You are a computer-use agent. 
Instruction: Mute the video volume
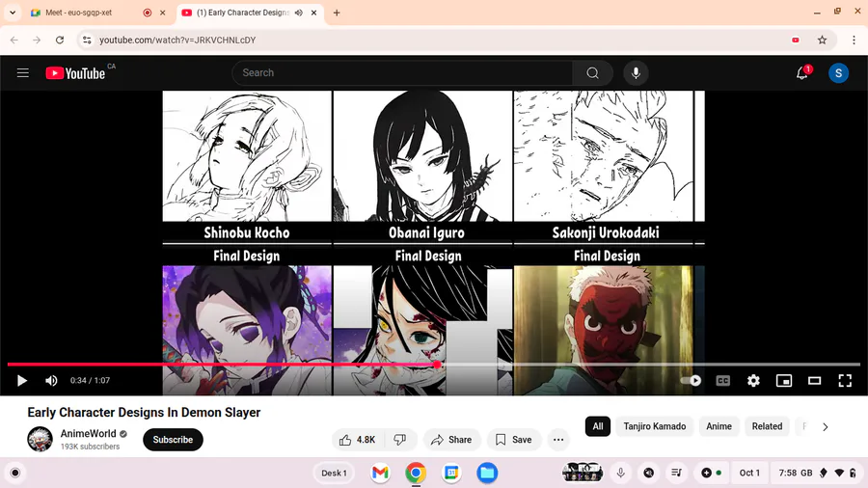(51, 381)
